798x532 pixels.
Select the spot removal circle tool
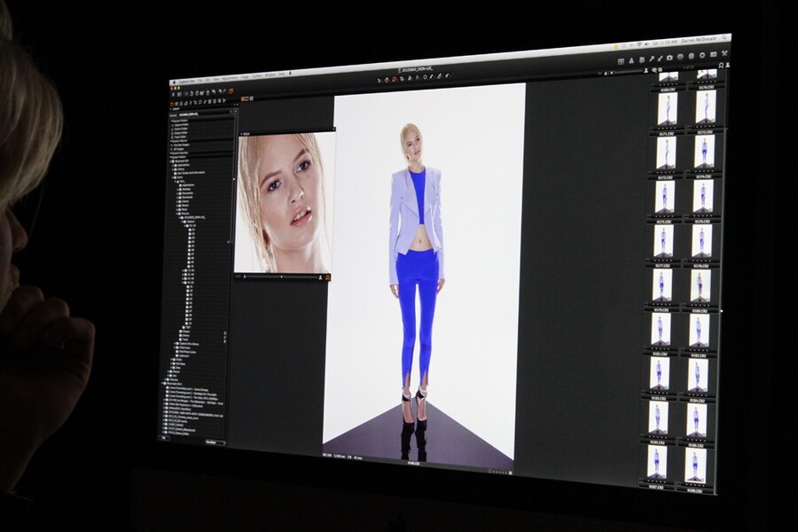[425, 77]
